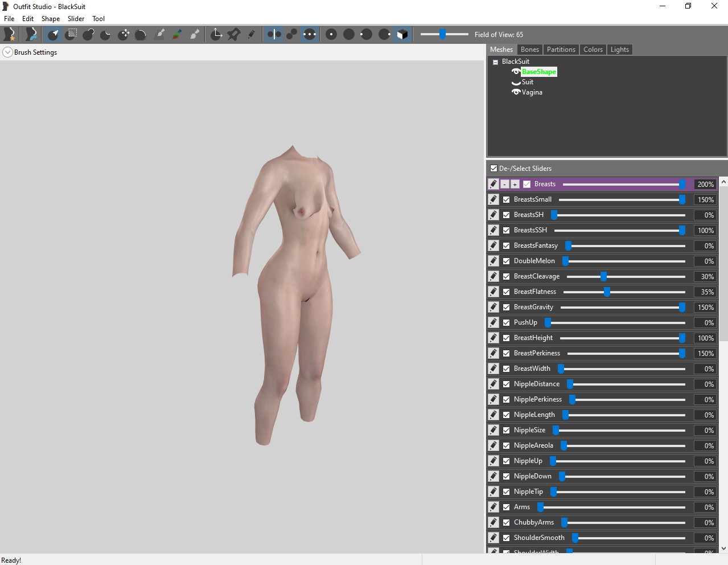728x565 pixels.
Task: Uncheck the ChubbyArms checkbox
Action: [506, 522]
